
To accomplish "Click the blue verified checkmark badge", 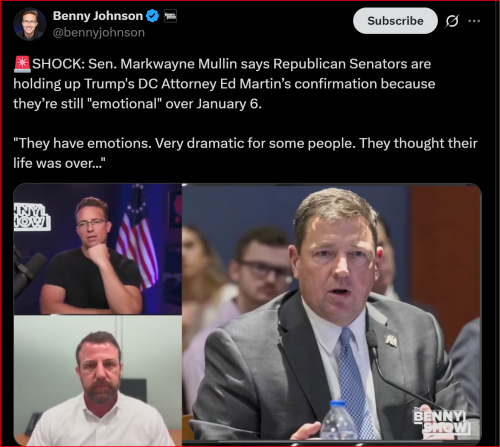I will tap(153, 16).
